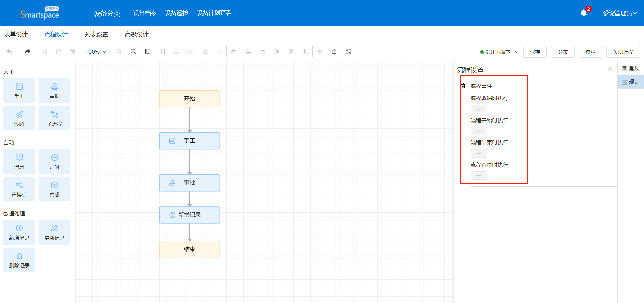This screenshot has height=303, width=644.
Task: Open the 100% zoom level dropdown
Action: 96,52
